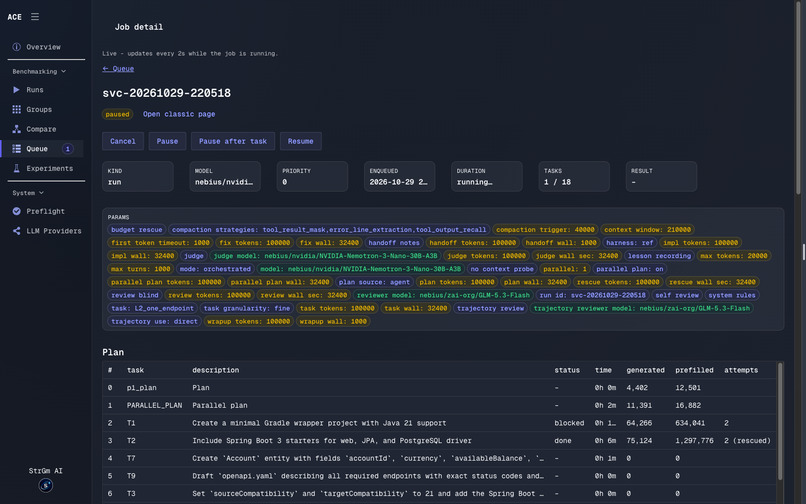Open the Experiments page

pos(49,168)
